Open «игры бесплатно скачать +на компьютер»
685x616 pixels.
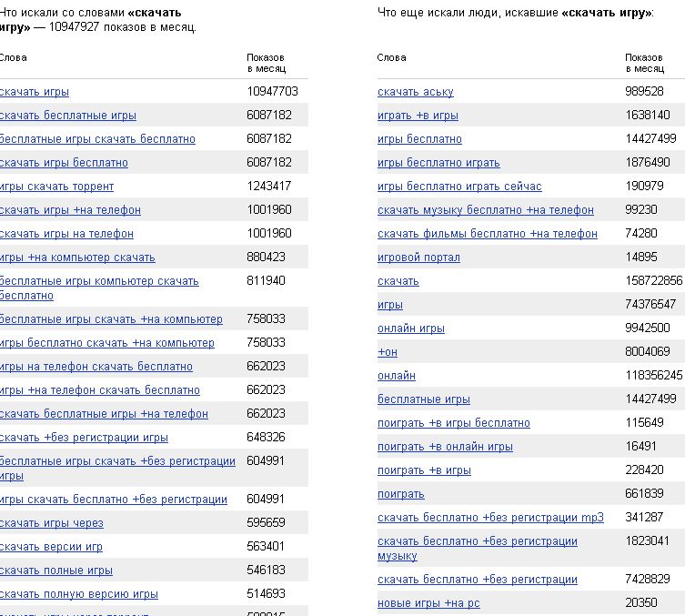[107, 343]
